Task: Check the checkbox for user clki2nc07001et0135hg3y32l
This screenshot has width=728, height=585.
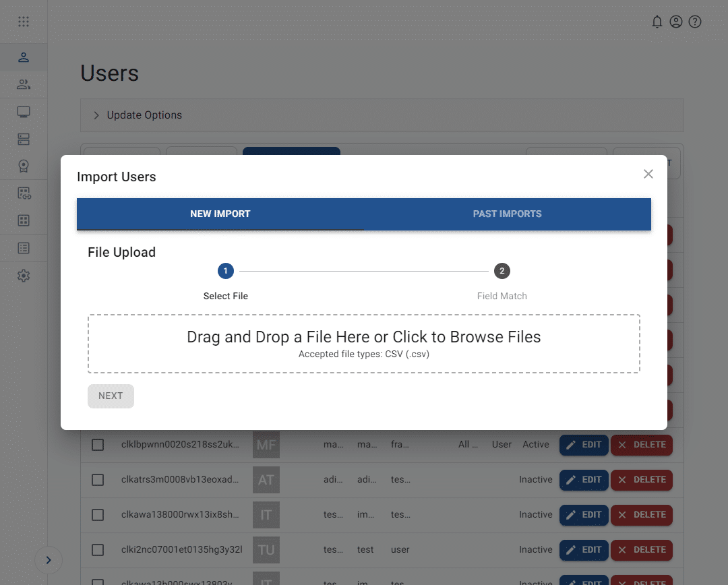Action: pos(98,550)
